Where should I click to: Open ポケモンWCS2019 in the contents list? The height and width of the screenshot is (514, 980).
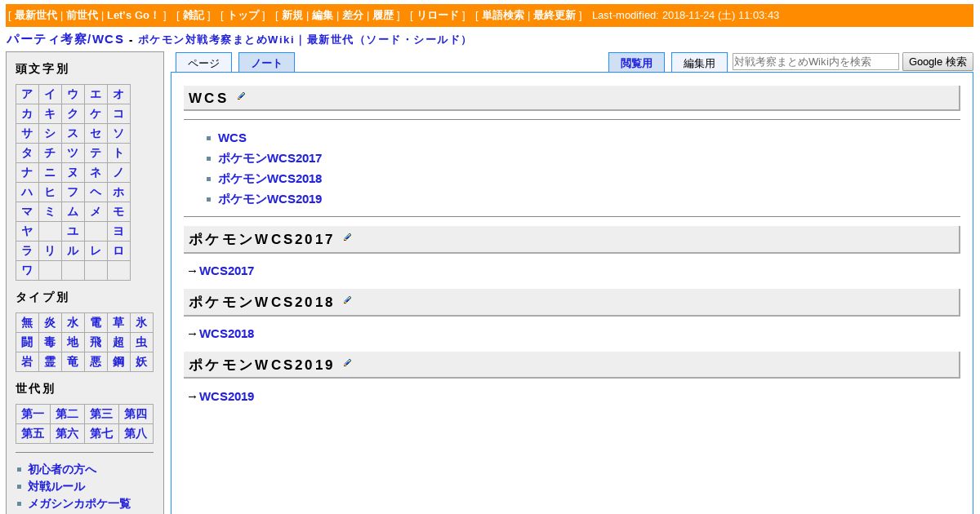(x=269, y=199)
